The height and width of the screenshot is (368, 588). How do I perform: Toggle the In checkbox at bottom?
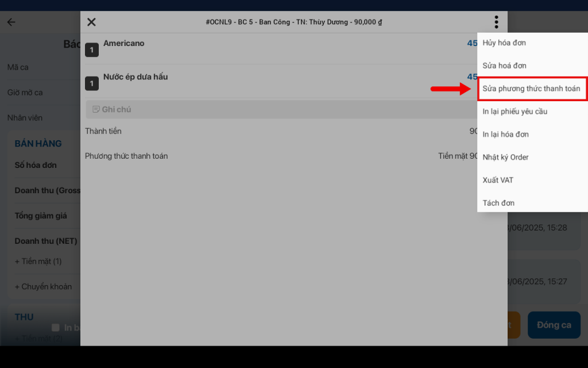(56, 327)
